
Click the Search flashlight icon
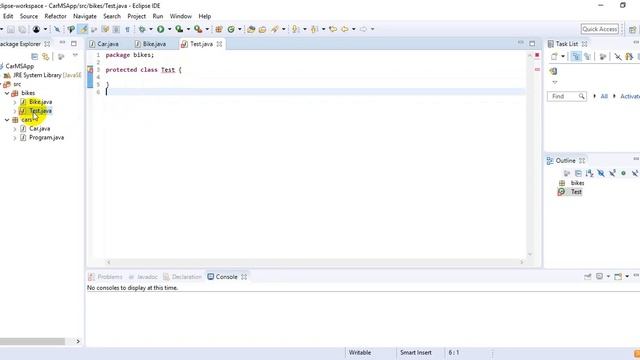tap(275, 29)
